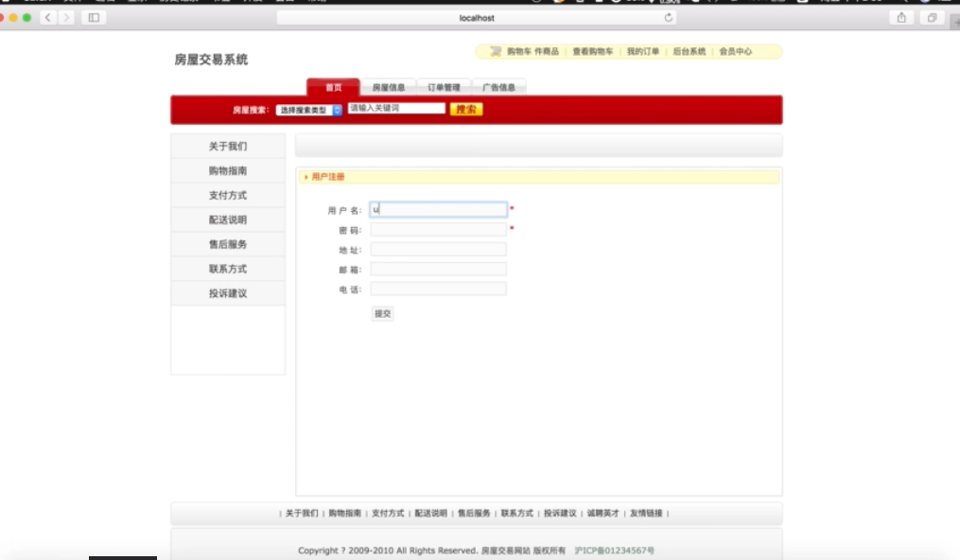Image resolution: width=960 pixels, height=560 pixels.
Task: Open 查看购物车 link
Action: [x=593, y=51]
